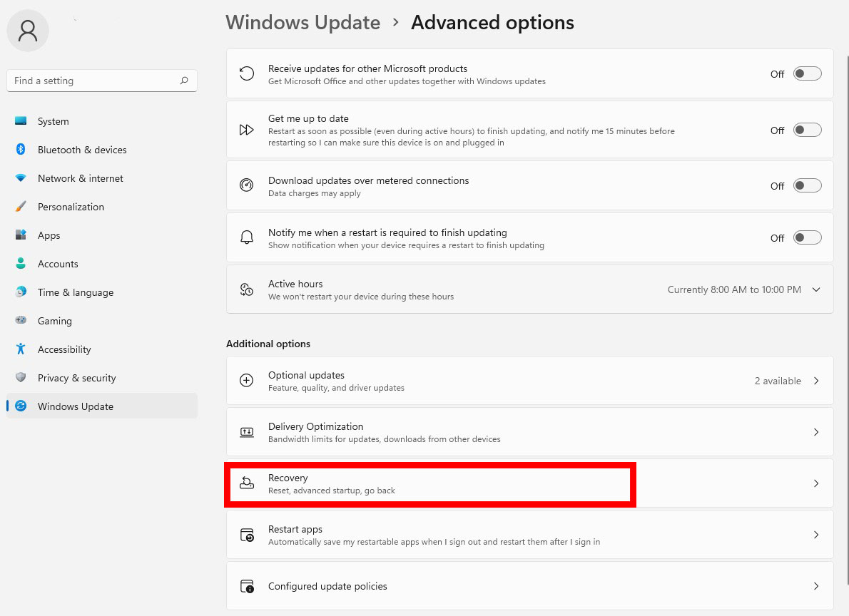Select Accessibility label in sidebar
This screenshot has width=849, height=616.
pos(64,349)
